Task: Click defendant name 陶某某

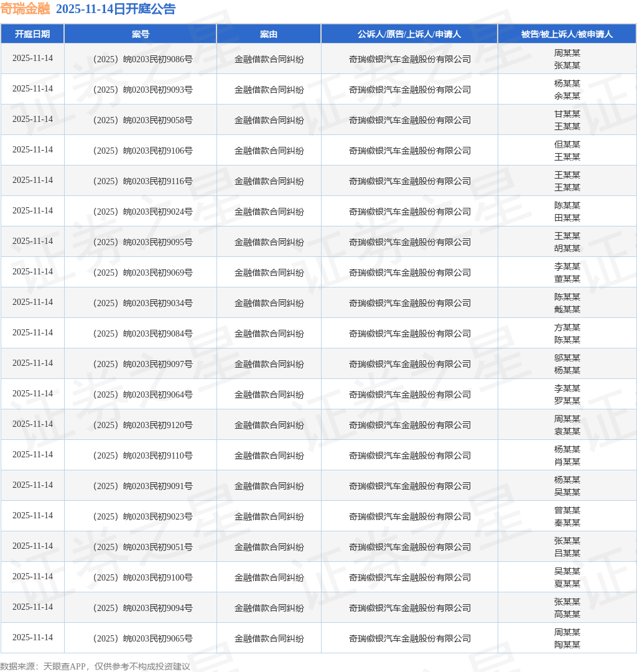Action: (x=567, y=645)
